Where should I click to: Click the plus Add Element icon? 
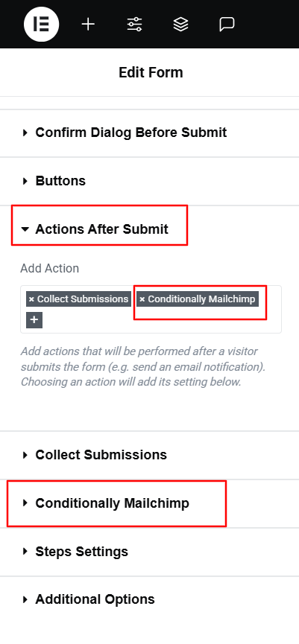pyautogui.click(x=88, y=25)
